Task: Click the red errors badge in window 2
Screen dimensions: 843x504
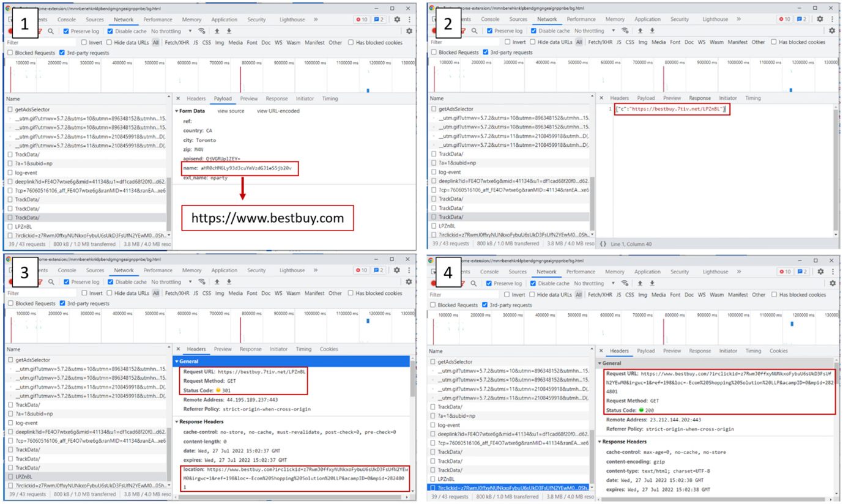Action: (784, 19)
